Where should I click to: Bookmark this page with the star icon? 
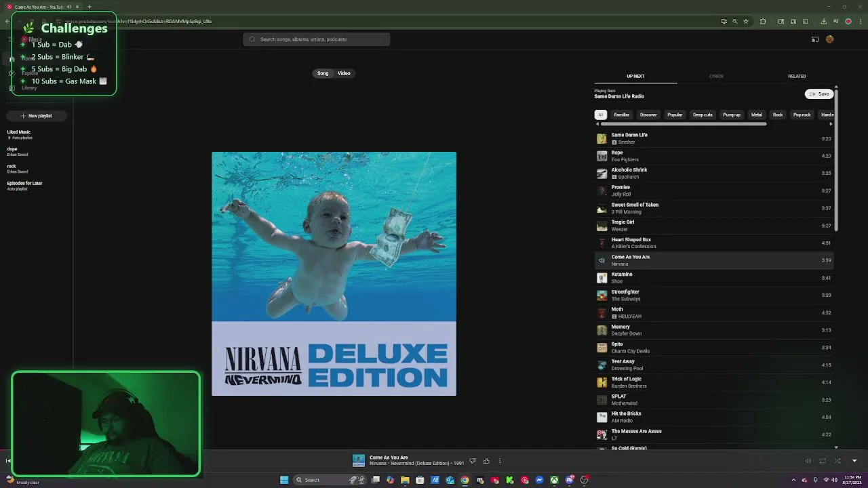coord(746,21)
